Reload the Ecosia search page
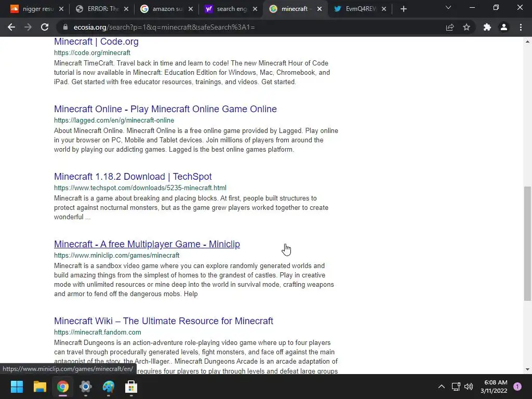Viewport: 532px width, 399px height. tap(45, 27)
